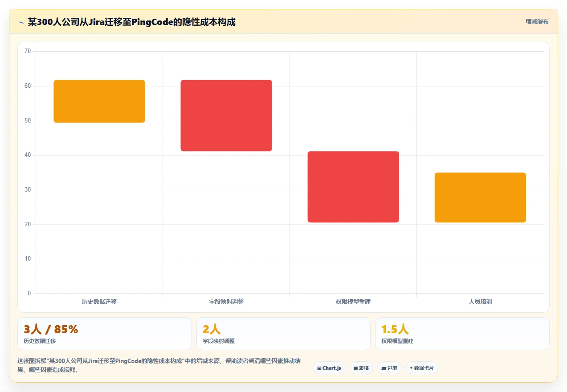This screenshot has height=392, width=567.
Task: Click the 历史数据迁移 x-axis label
Action: coord(99,302)
